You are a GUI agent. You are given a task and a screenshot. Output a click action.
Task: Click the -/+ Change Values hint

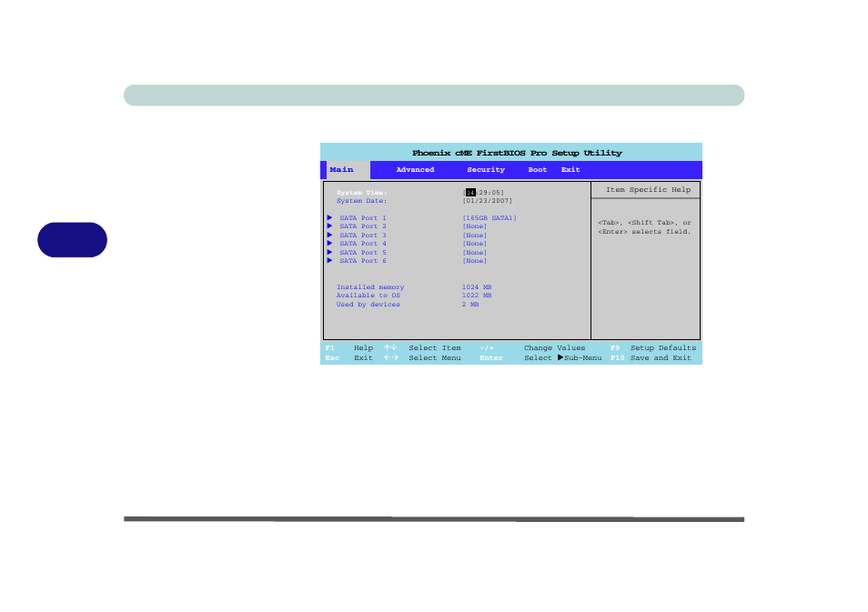click(532, 348)
